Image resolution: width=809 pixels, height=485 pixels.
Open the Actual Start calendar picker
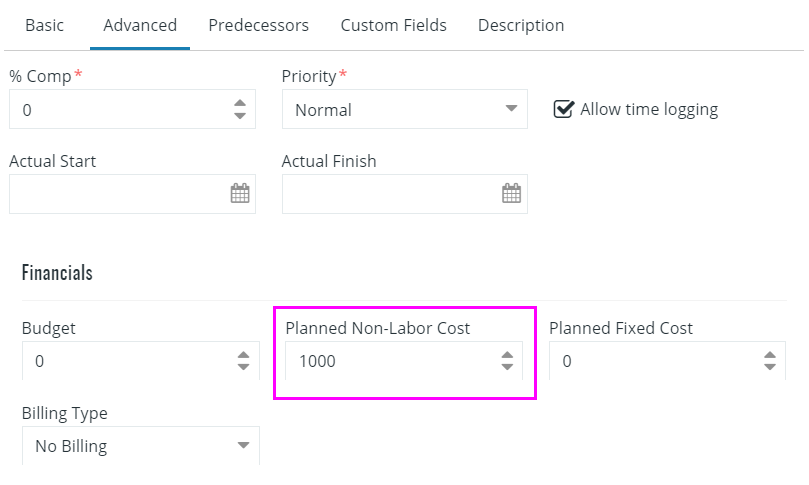[240, 193]
